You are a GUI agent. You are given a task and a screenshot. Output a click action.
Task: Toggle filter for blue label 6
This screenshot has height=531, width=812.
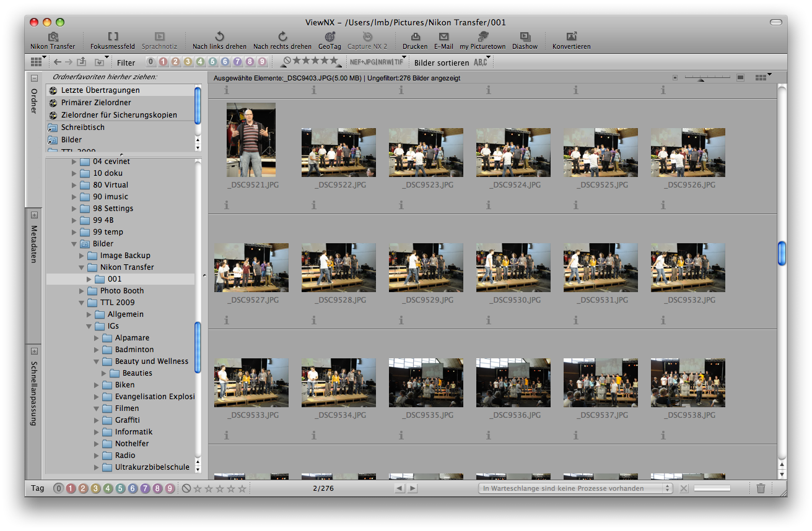(225, 62)
